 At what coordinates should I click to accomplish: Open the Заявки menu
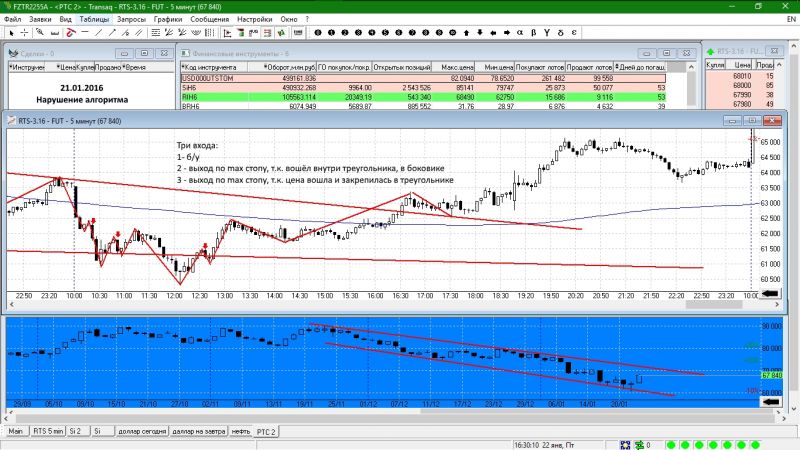[x=40, y=19]
